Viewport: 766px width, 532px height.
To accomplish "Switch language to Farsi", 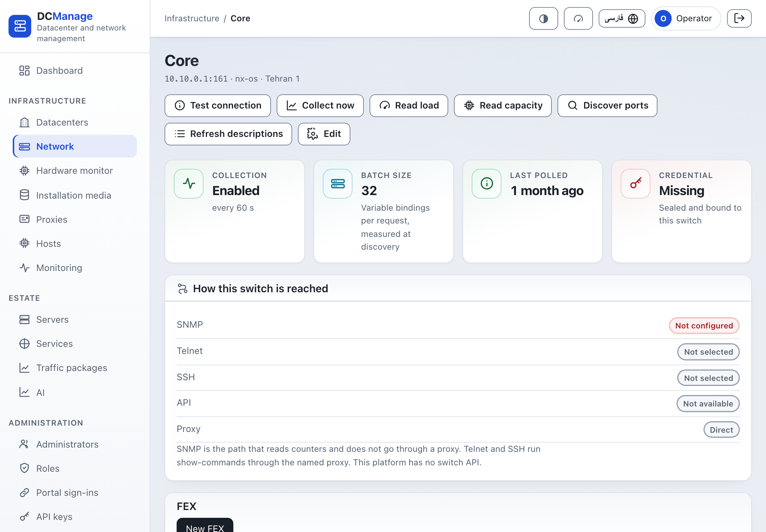I will [622, 18].
